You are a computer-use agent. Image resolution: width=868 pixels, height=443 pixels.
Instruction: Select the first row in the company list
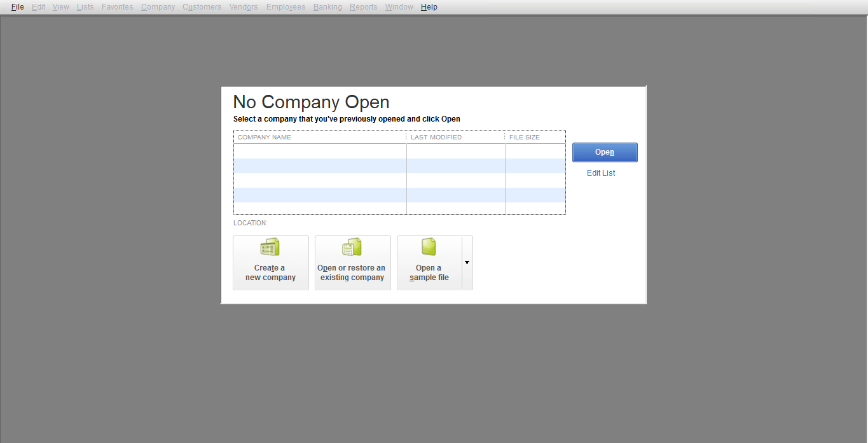pyautogui.click(x=320, y=151)
